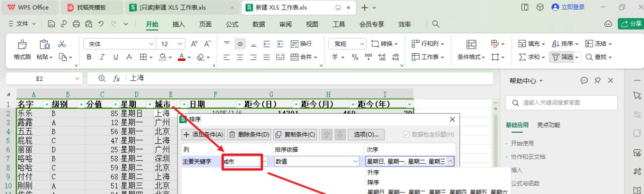Click 立即登录 login link

pyautogui.click(x=573, y=7)
